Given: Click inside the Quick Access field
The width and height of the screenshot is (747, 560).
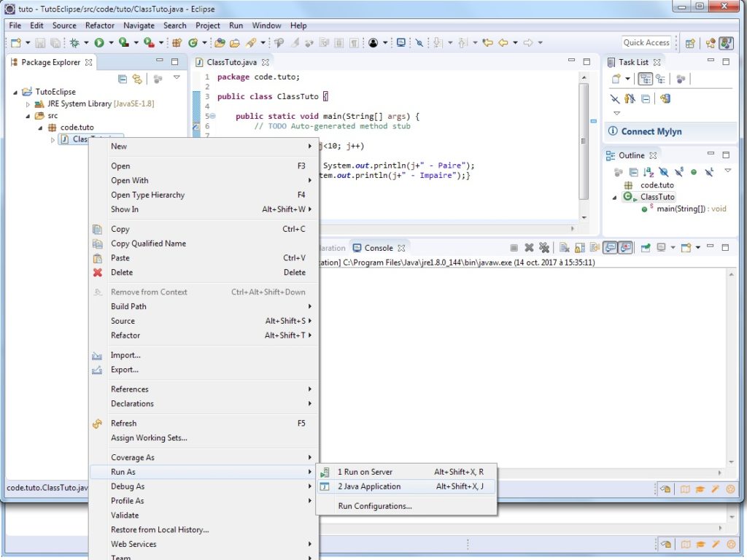Looking at the screenshot, I should pyautogui.click(x=645, y=42).
